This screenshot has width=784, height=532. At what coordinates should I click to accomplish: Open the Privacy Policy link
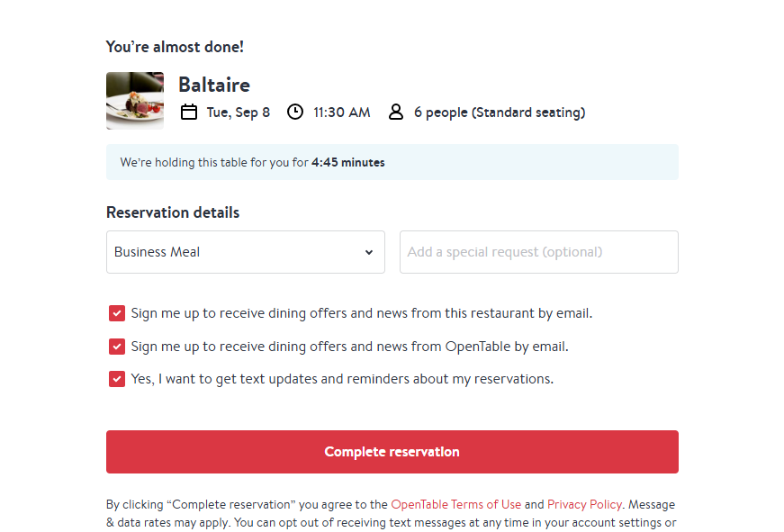pos(584,504)
